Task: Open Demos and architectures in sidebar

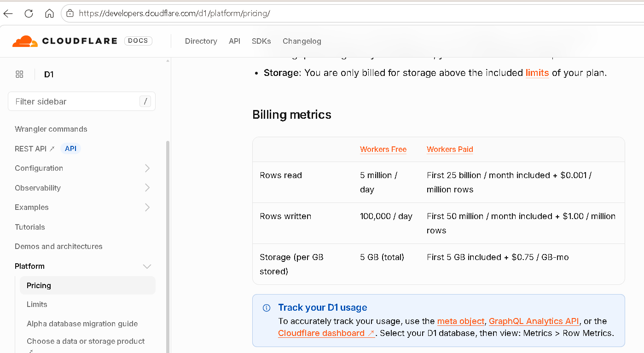Action: [x=58, y=246]
